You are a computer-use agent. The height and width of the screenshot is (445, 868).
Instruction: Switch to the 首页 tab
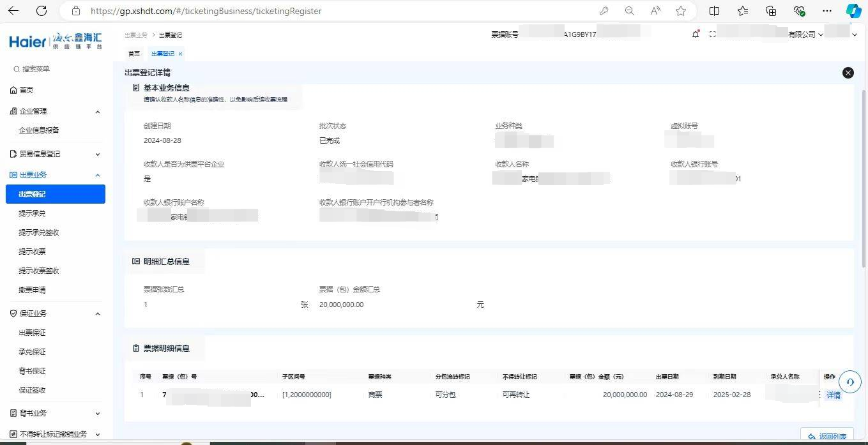[x=133, y=54]
